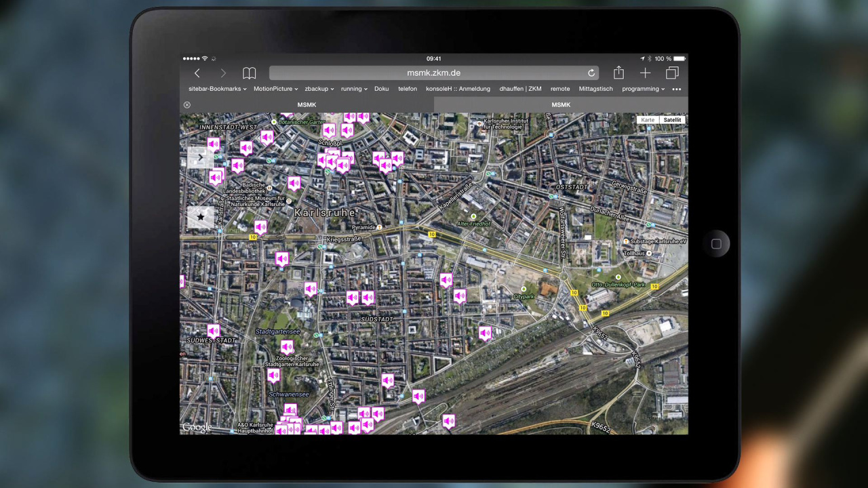Click the Google logo on the map
The image size is (868, 488).
(x=197, y=427)
